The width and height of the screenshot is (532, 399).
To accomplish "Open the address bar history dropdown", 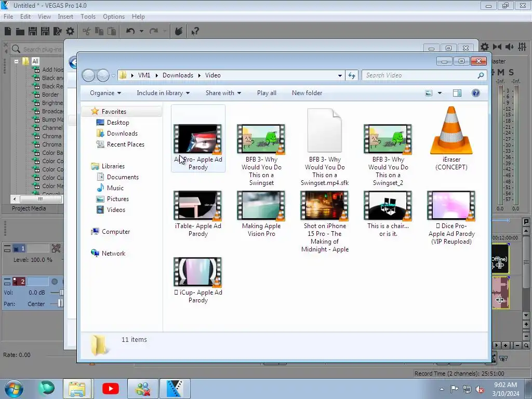I will (340, 75).
